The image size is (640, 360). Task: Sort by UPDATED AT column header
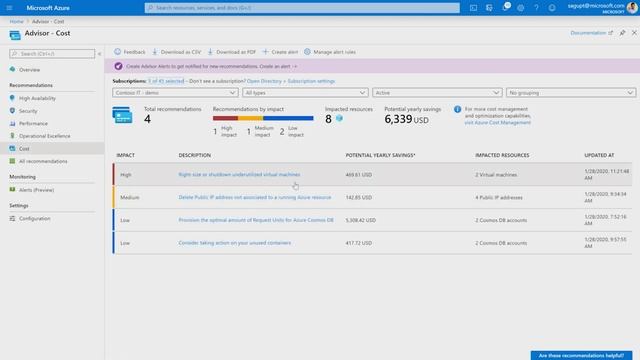[599, 156]
